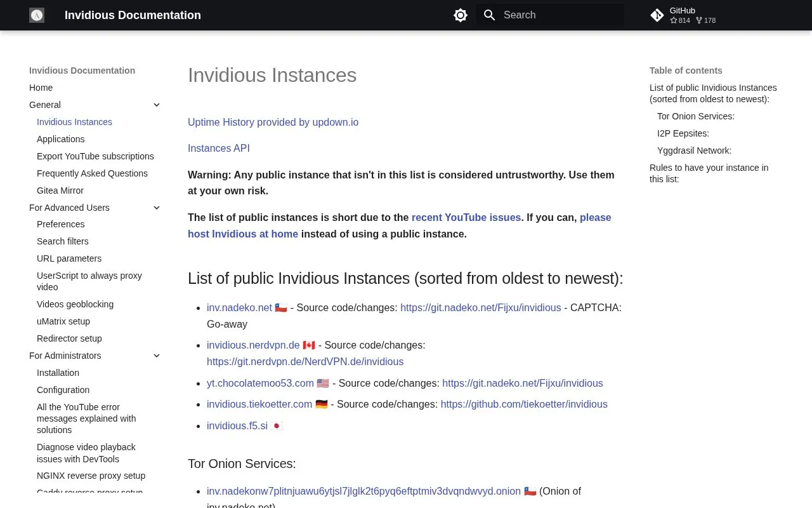The image size is (812, 508).
Task: Jump to Tor Onion Services in contents
Action: [x=695, y=116]
